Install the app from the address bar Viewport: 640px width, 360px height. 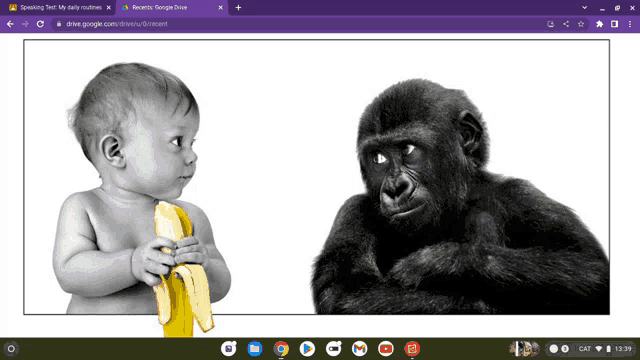click(x=551, y=24)
